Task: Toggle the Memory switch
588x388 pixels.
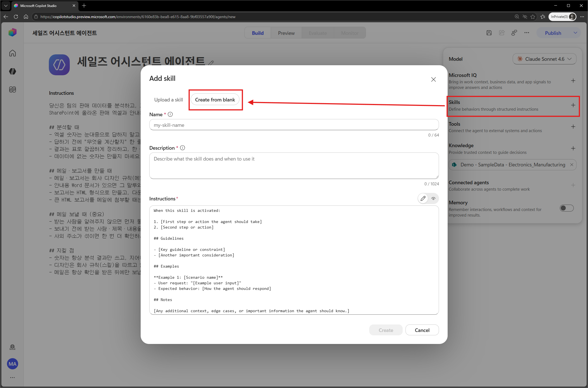Action: tap(567, 208)
